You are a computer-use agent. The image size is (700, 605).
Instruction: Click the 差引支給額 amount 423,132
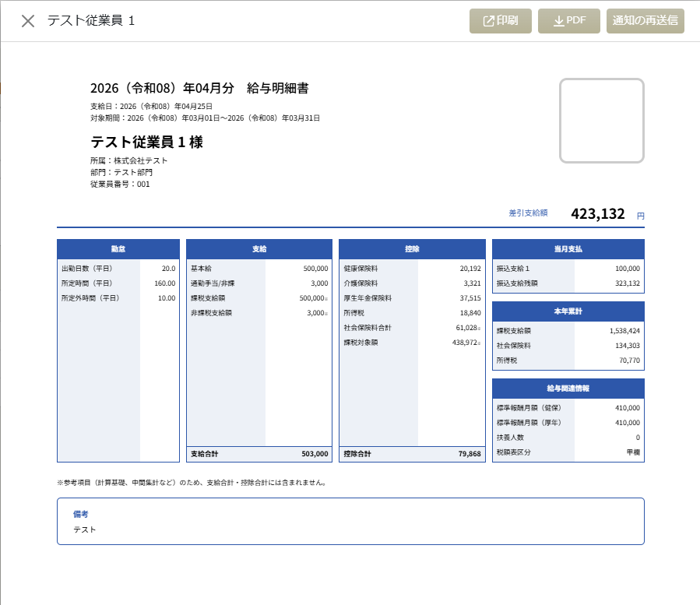point(597,214)
